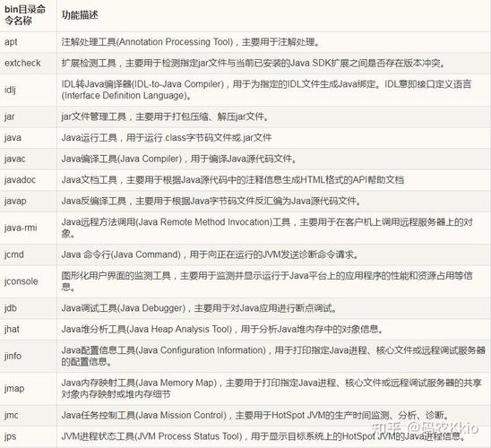Click the Java Compiler description text
This screenshot has width=491, height=448.
point(179,159)
